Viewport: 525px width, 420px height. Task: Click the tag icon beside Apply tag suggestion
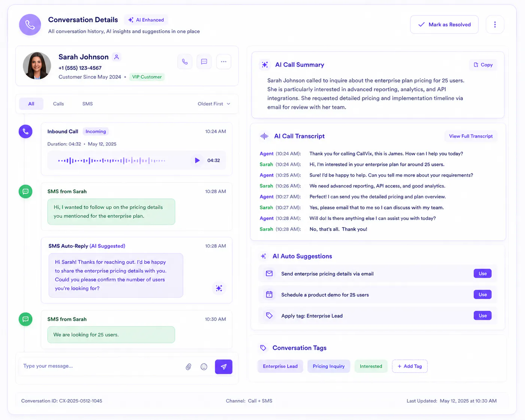click(x=269, y=316)
